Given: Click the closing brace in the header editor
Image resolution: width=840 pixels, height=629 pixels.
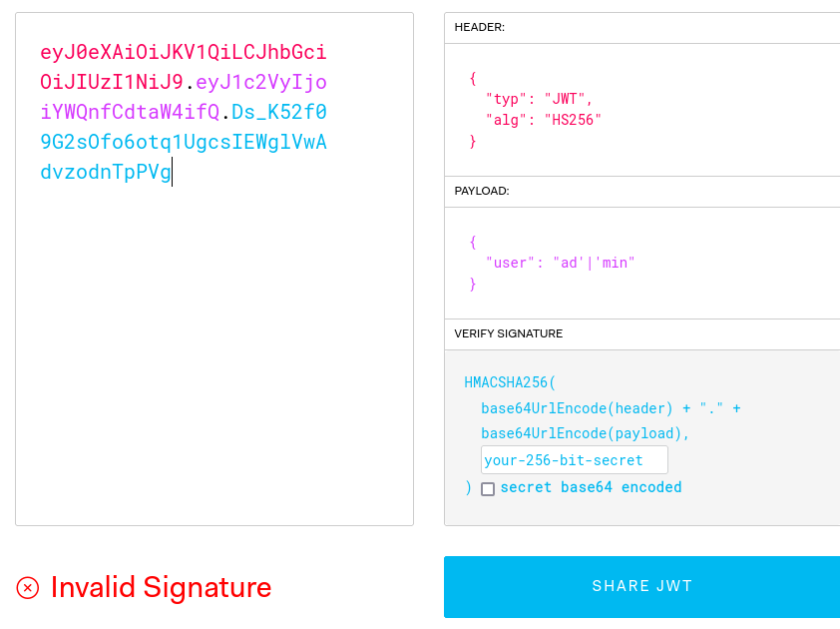Looking at the screenshot, I should [x=473, y=141].
